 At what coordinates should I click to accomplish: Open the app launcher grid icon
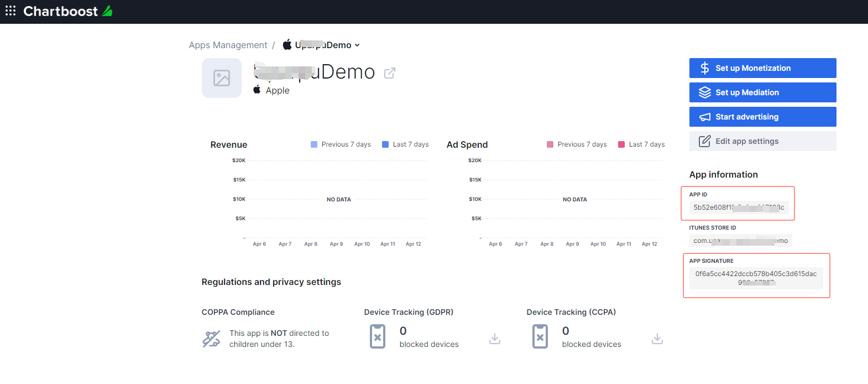11,11
